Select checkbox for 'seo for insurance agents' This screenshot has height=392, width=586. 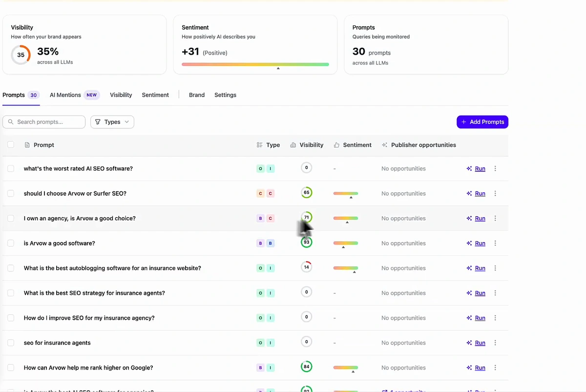coord(11,343)
